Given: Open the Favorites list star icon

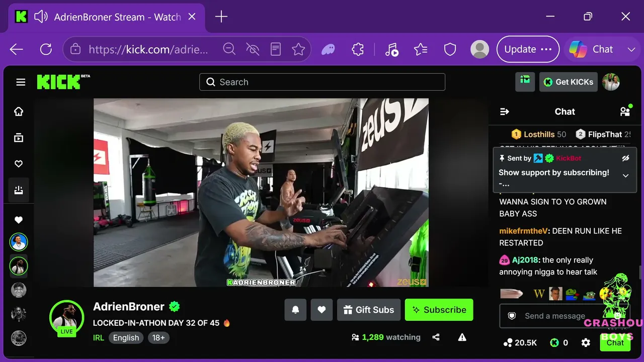Looking at the screenshot, I should point(421,49).
